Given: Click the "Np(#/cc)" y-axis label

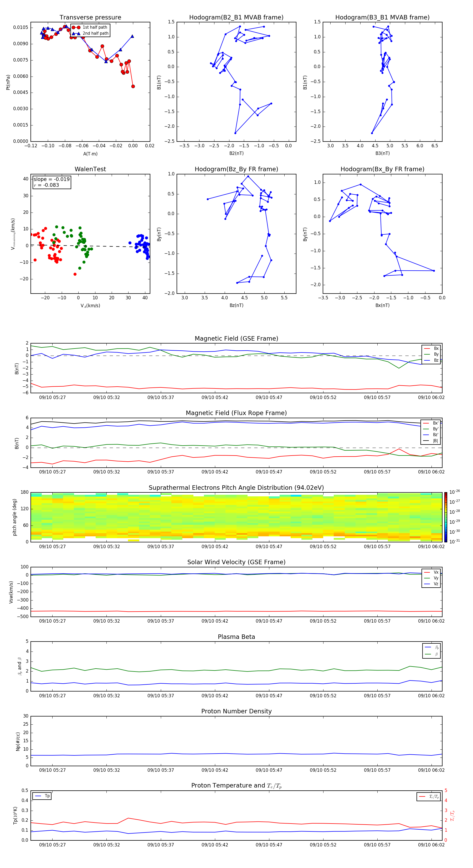Looking at the screenshot, I should point(18,741).
